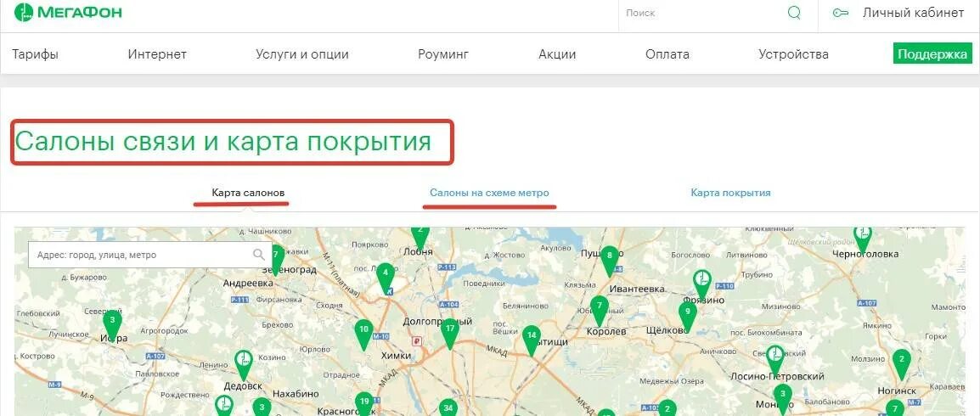980x416 pixels.
Task: Select the marker 17 at Долгопрудный
Action: click(x=450, y=334)
